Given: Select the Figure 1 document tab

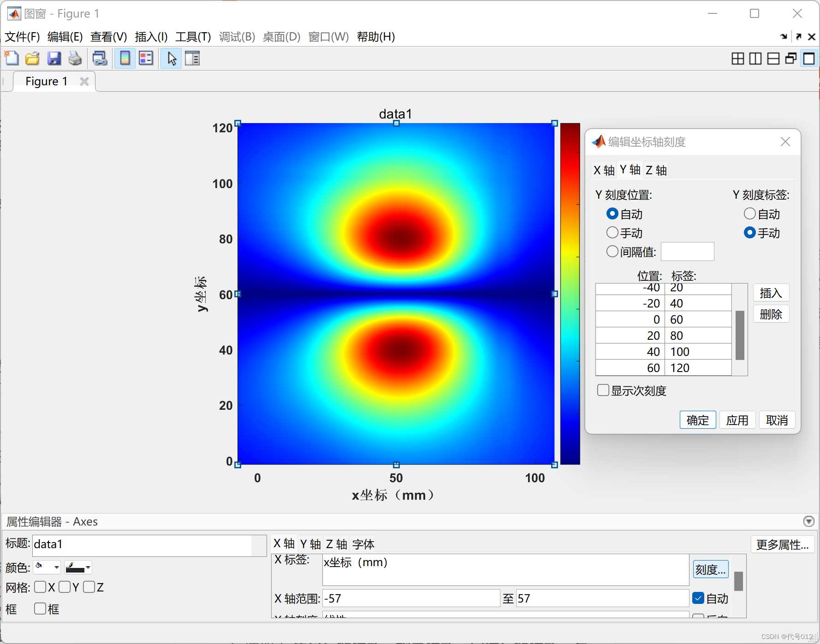Looking at the screenshot, I should 47,82.
